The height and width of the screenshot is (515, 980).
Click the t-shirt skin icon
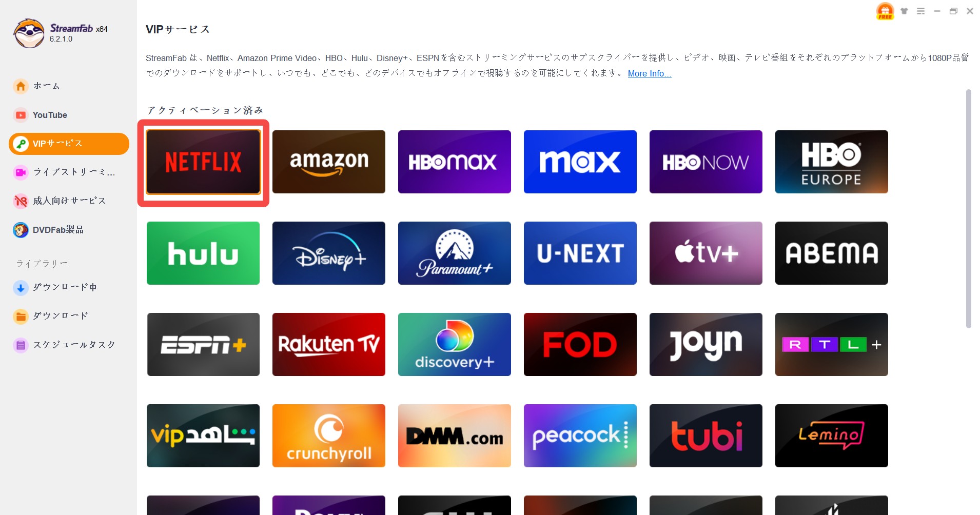tap(904, 11)
